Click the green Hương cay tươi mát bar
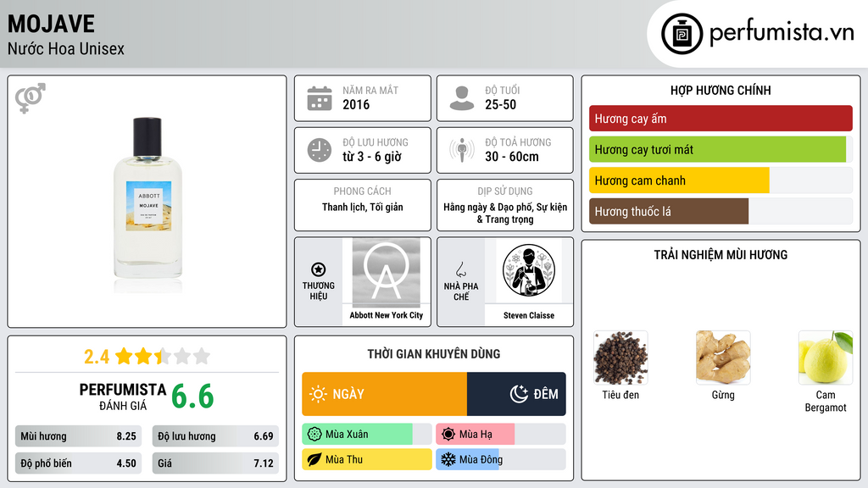The height and width of the screenshot is (488, 868). [x=717, y=149]
